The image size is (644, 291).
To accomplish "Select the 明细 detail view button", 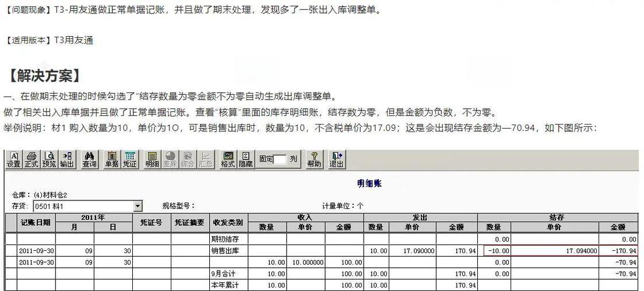I will pos(152,159).
